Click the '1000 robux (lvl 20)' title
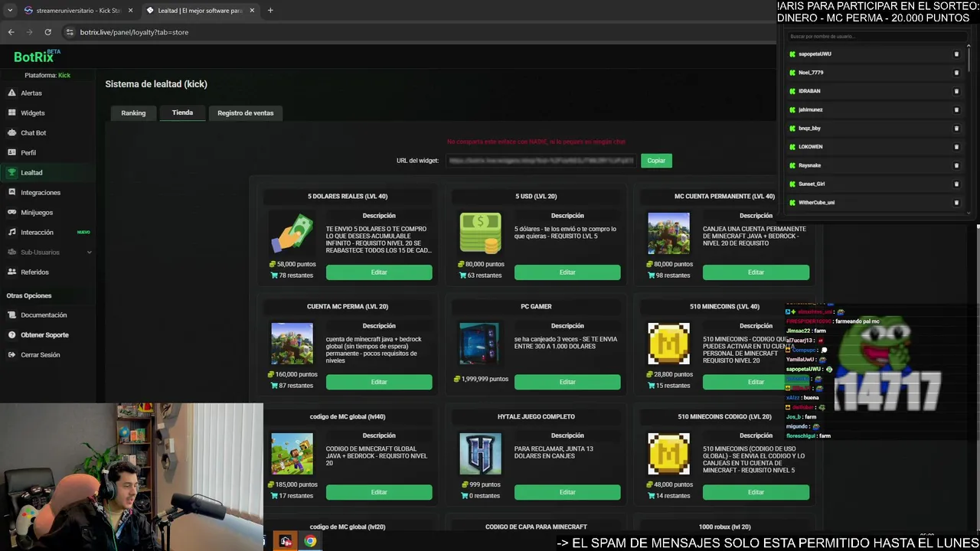 click(x=724, y=527)
